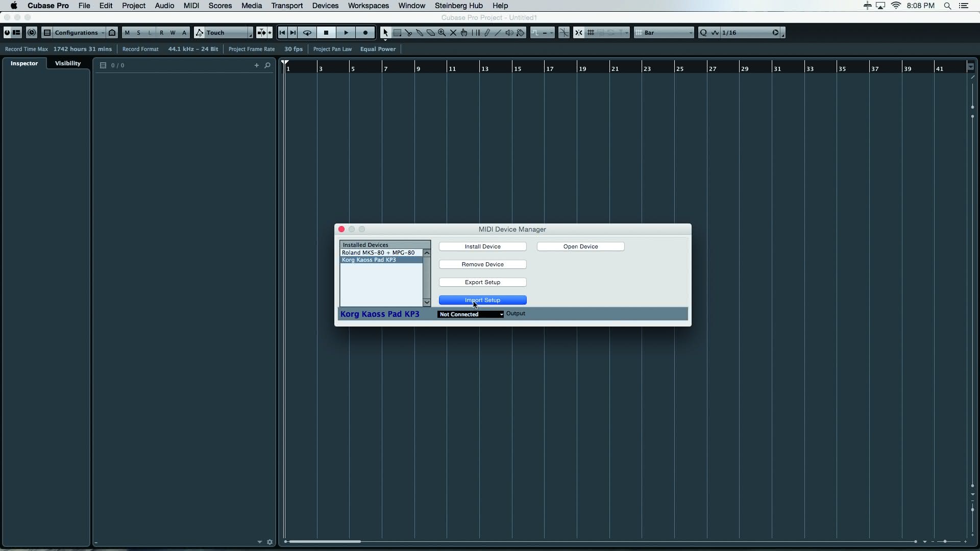This screenshot has width=980, height=551.
Task: Click the Import Setup button
Action: [483, 300]
